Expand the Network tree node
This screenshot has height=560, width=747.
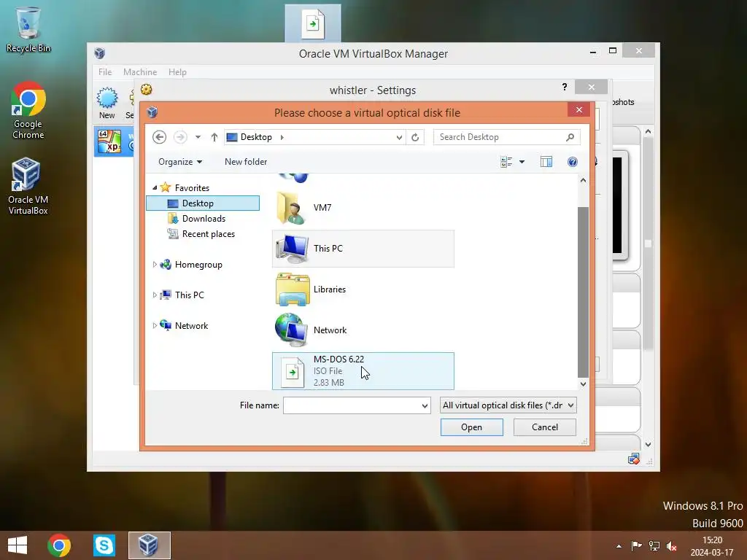click(155, 326)
